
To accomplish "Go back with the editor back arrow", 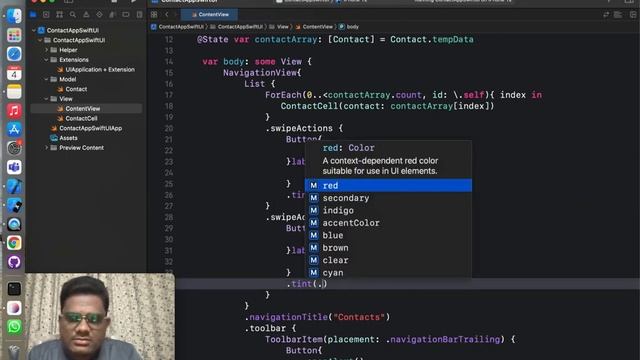I will (167, 15).
